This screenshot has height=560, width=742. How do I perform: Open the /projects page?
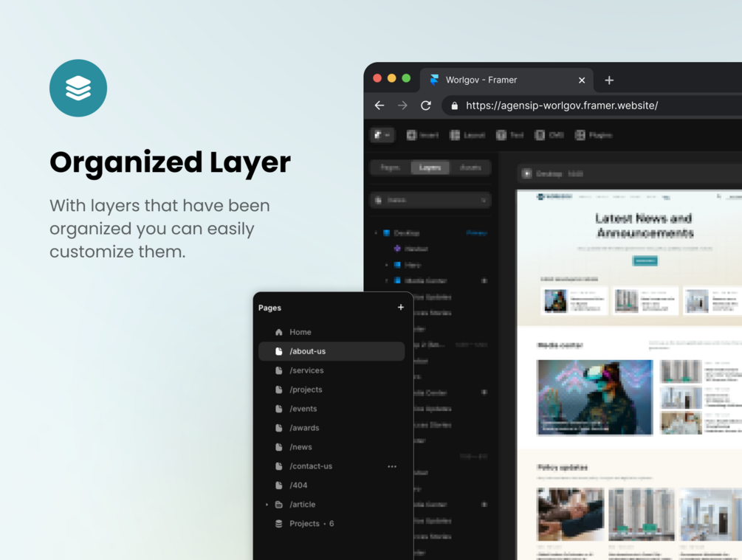click(x=332, y=390)
